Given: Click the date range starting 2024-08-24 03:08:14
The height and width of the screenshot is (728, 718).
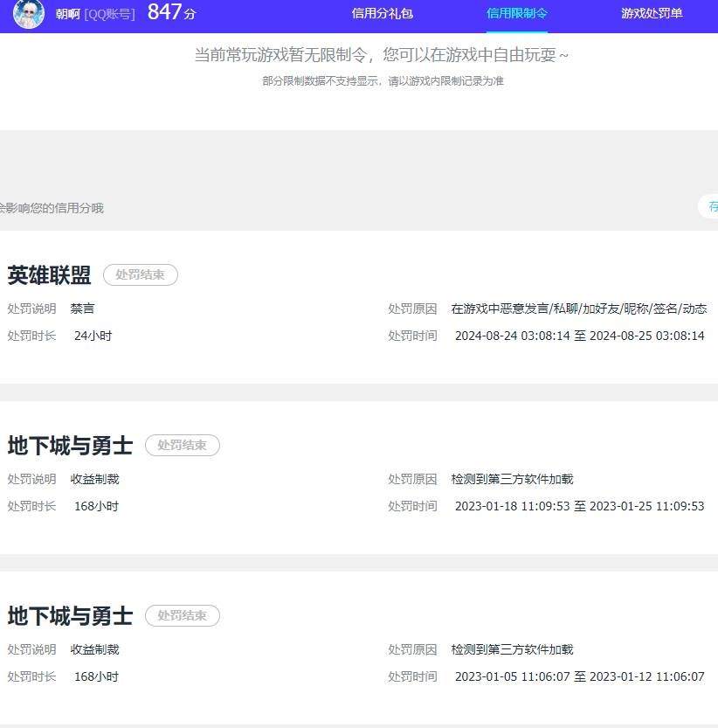Looking at the screenshot, I should pyautogui.click(x=580, y=336).
